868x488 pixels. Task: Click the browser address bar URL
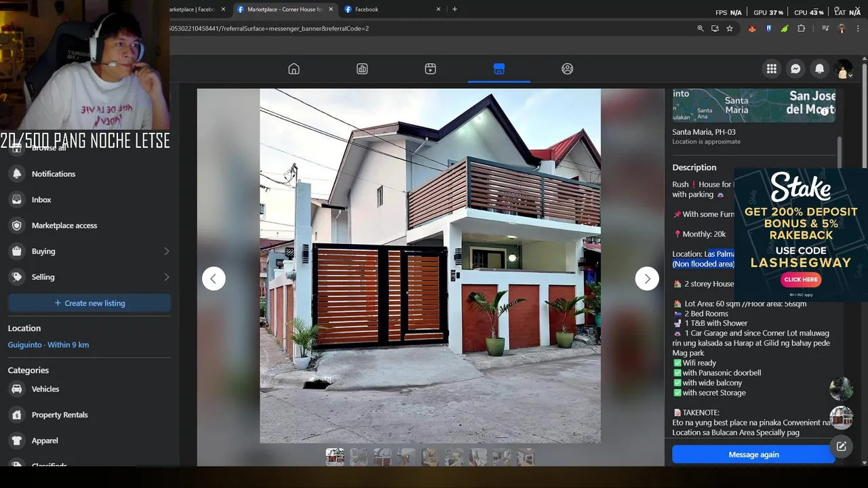269,28
